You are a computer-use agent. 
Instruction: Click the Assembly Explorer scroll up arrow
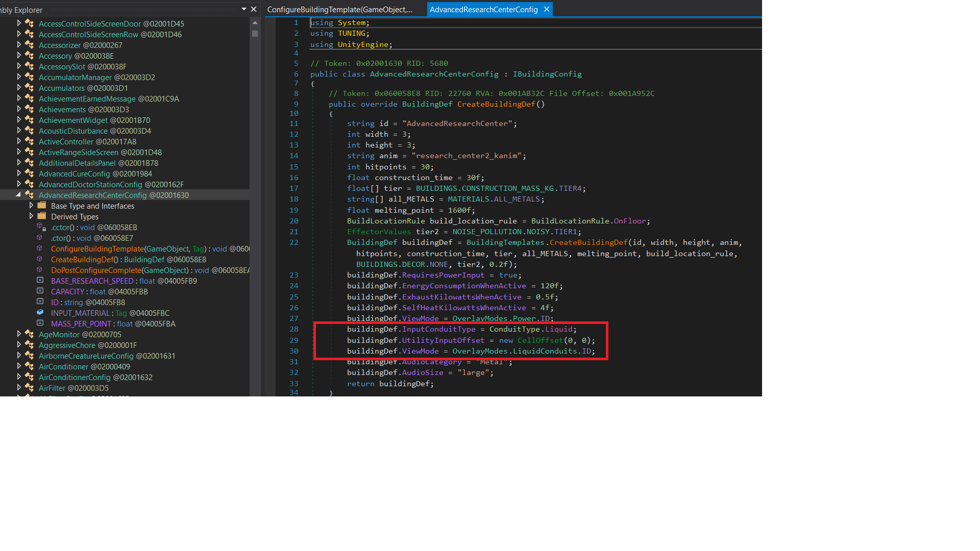(x=255, y=23)
